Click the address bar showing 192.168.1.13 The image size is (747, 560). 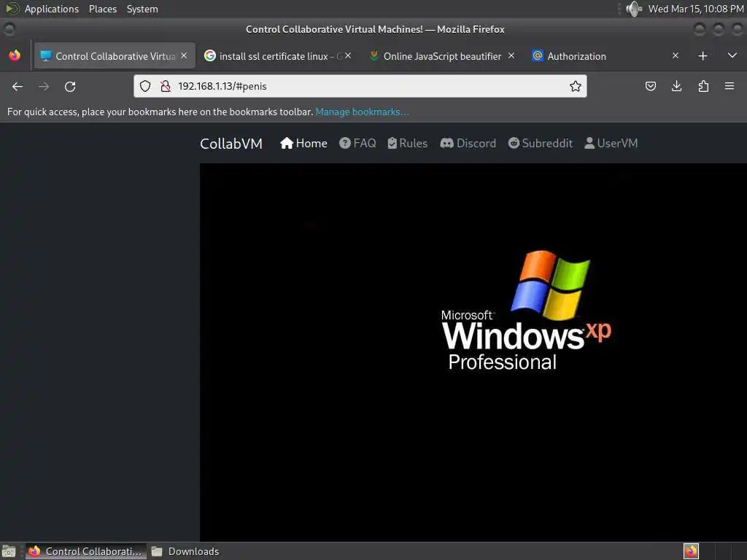360,86
